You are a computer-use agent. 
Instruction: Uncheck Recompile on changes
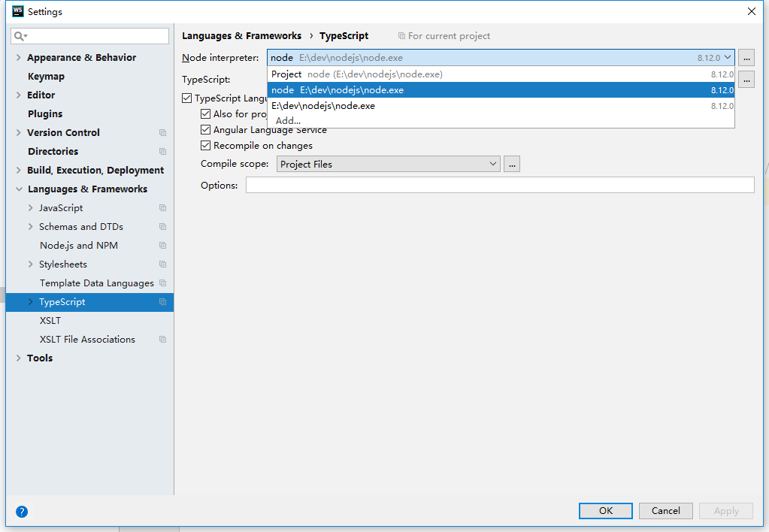(205, 146)
